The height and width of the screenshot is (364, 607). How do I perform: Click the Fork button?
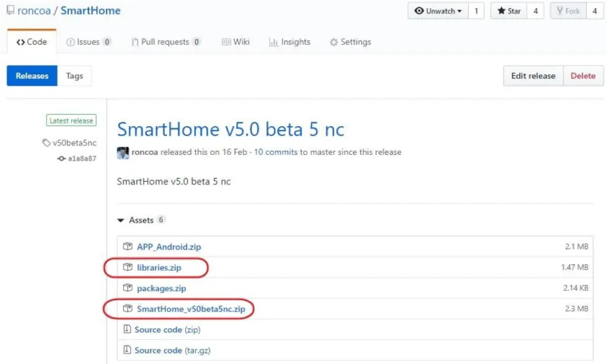tap(568, 11)
